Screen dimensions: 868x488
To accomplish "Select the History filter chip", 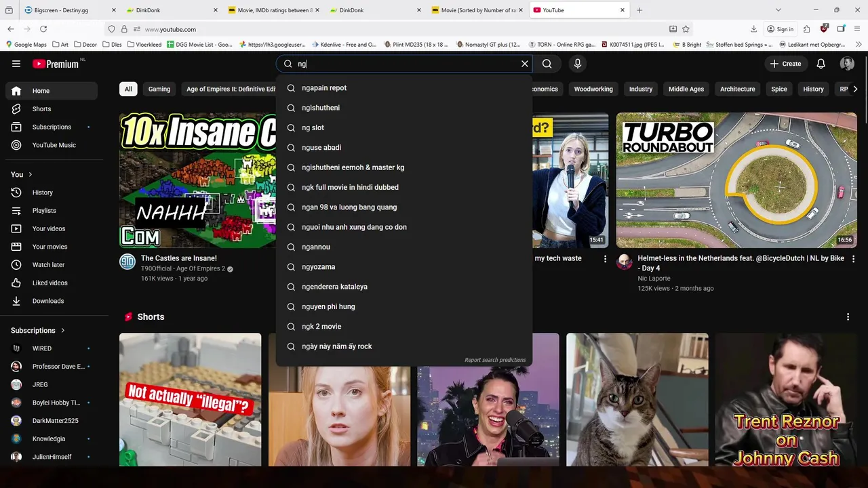I will (x=814, y=89).
